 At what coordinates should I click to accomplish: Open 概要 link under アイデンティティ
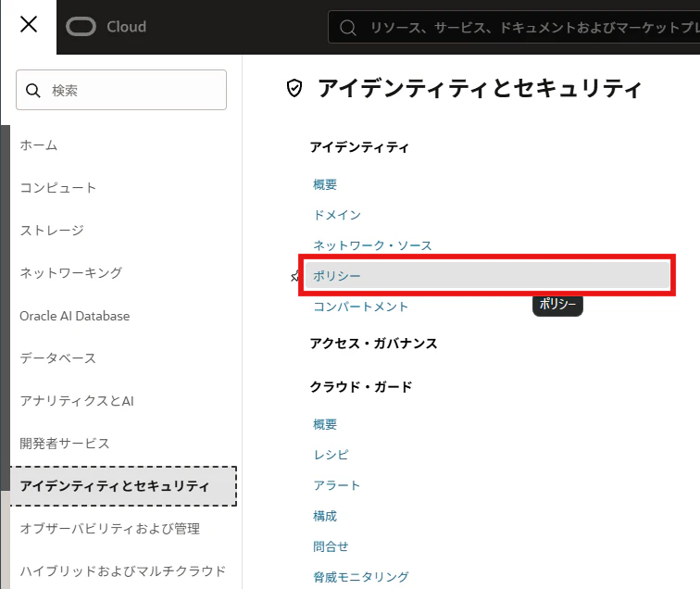pyautogui.click(x=325, y=184)
